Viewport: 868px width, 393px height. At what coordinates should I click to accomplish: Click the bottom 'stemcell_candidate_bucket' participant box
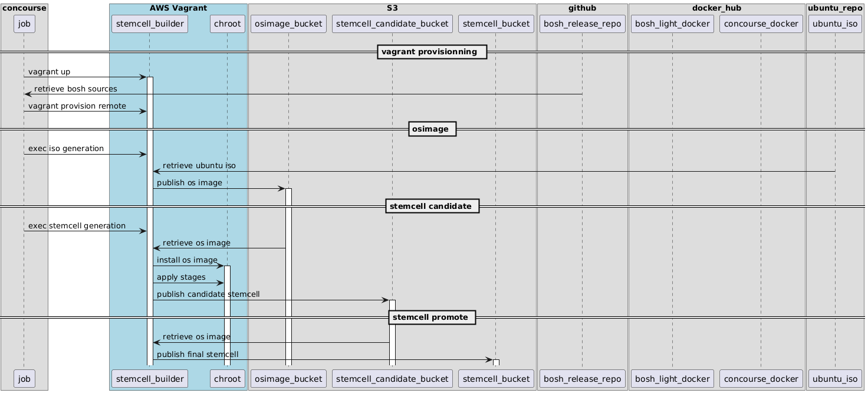pos(392,379)
